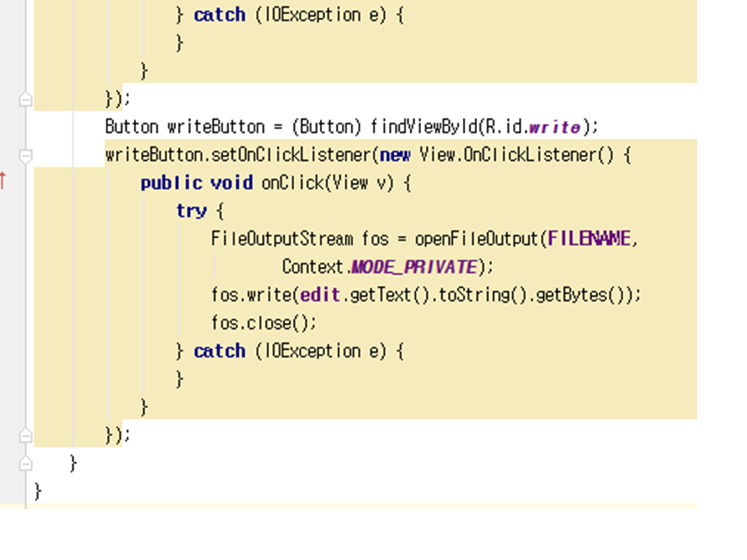Click the MODE_PRIVATE constant

pos(413,267)
